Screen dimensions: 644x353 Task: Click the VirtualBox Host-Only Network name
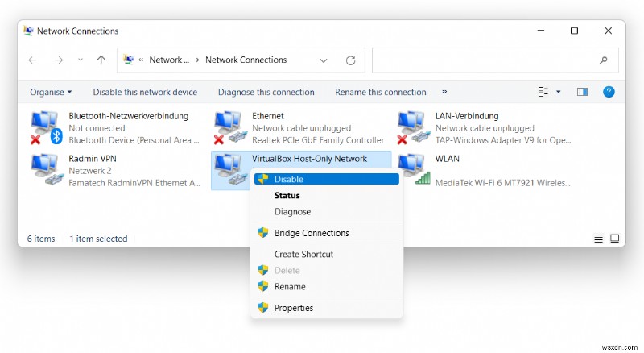pyautogui.click(x=309, y=159)
